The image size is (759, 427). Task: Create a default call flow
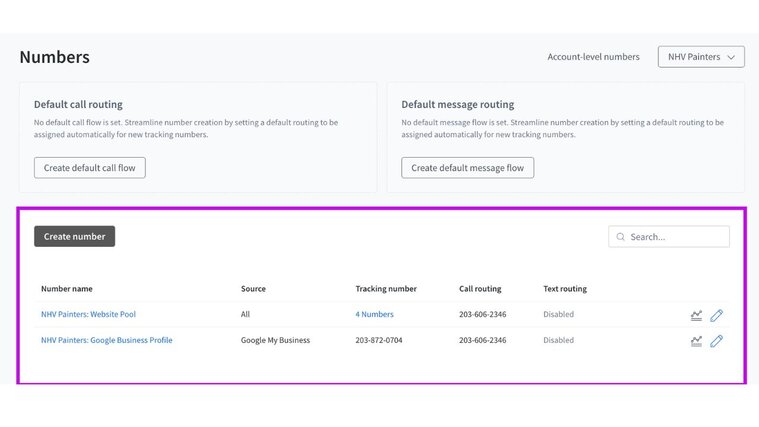90,168
